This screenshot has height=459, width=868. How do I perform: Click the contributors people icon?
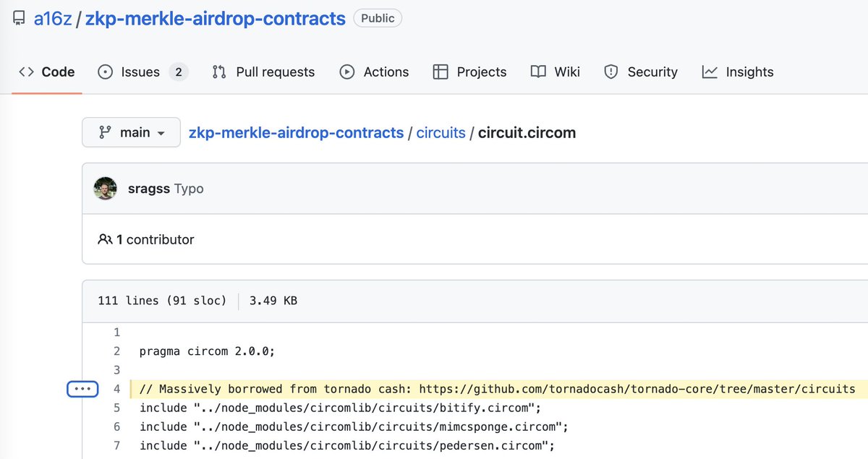[x=105, y=239]
